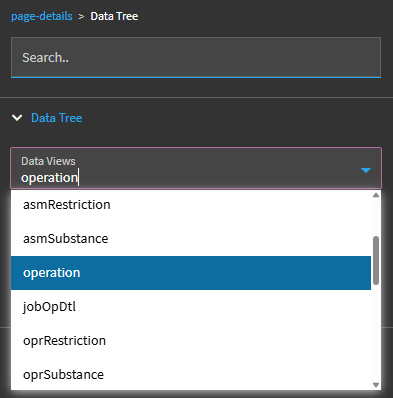393x398 pixels.
Task: Click the dropdown list scroll up arrow
Action: pyautogui.click(x=376, y=195)
